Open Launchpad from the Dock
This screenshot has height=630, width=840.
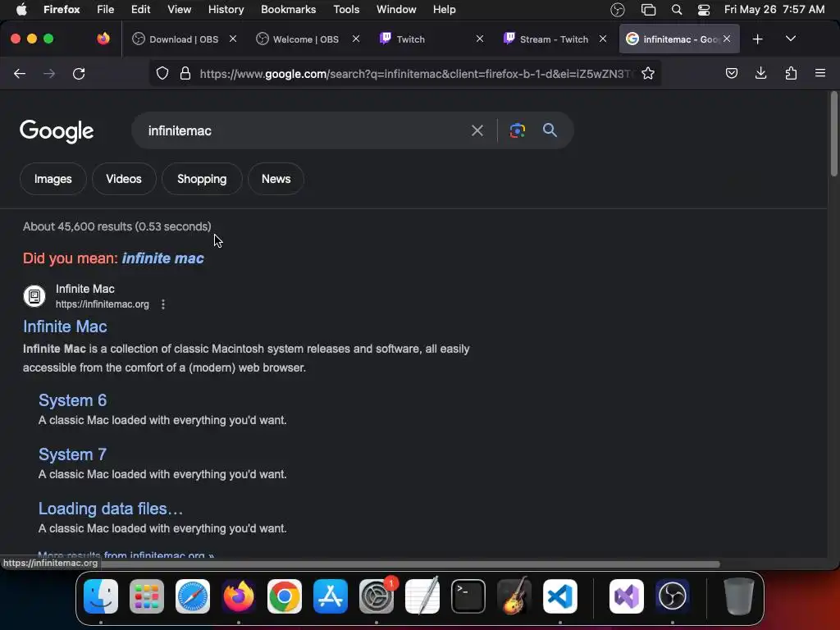click(x=147, y=596)
